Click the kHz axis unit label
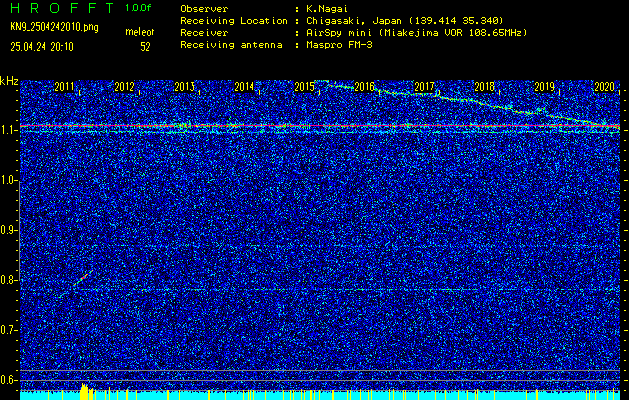Image resolution: width=629 pixels, height=400 pixels. point(9,81)
